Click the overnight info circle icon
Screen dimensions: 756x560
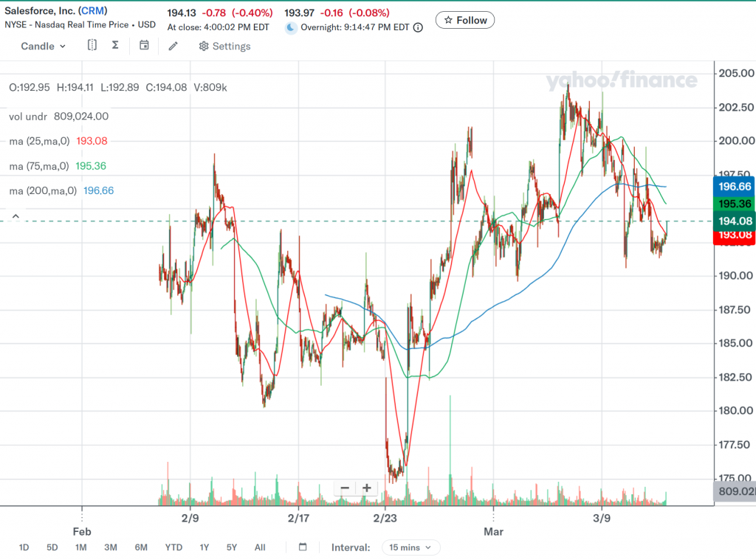pyautogui.click(x=418, y=27)
